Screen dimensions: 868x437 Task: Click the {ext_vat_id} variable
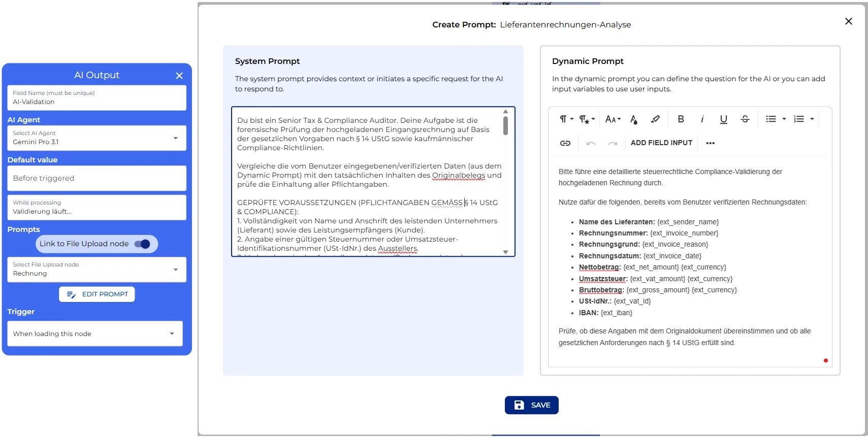(x=632, y=301)
